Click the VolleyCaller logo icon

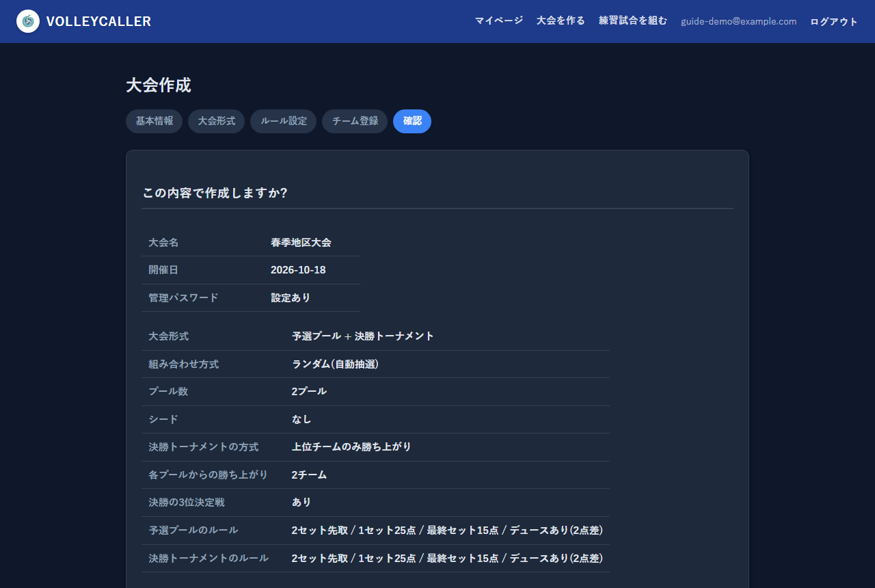point(28,21)
